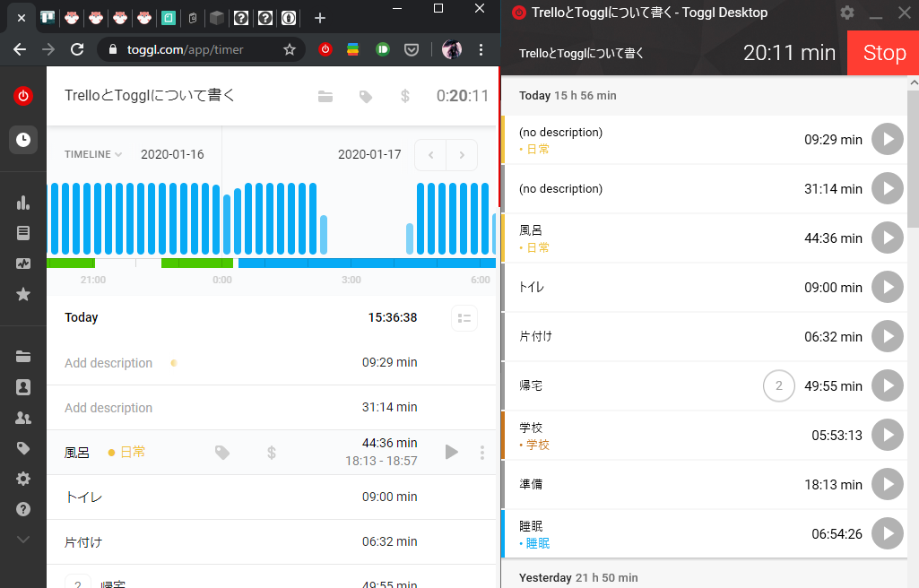This screenshot has height=588, width=919.
Task: Open the Timer clock icon in the sidebar
Action: tap(22, 140)
